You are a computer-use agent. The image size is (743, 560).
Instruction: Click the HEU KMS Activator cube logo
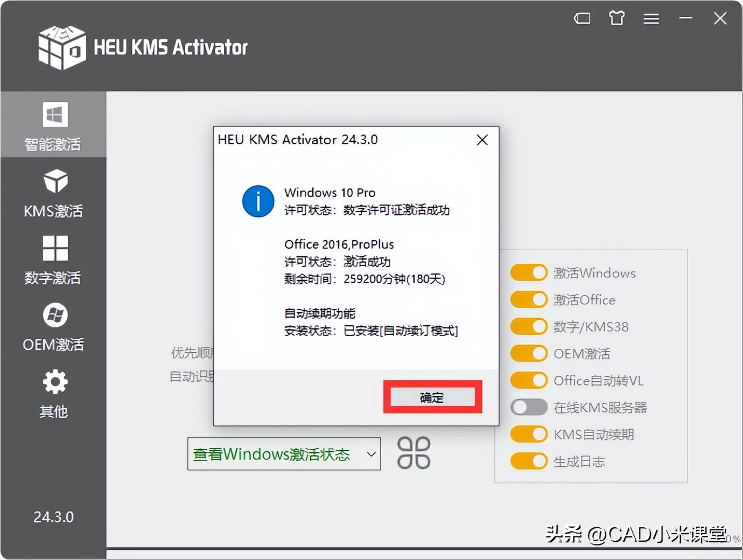(62, 47)
